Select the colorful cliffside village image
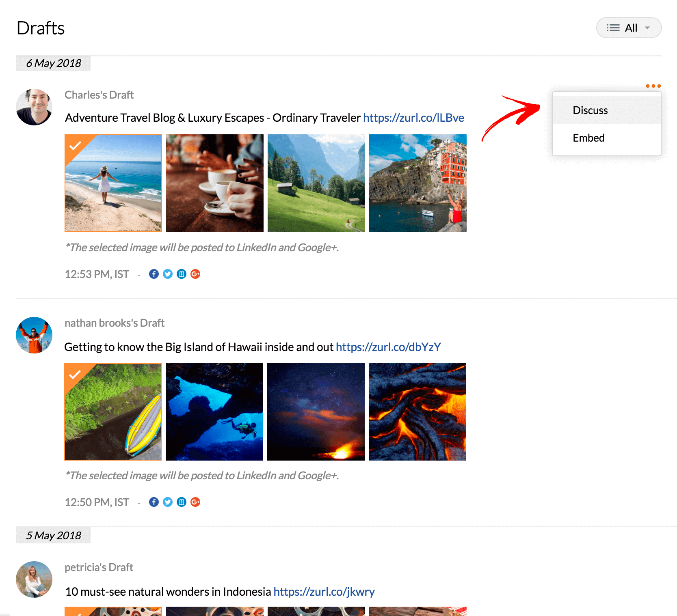Screen dimensions: 677x616 coord(418,183)
